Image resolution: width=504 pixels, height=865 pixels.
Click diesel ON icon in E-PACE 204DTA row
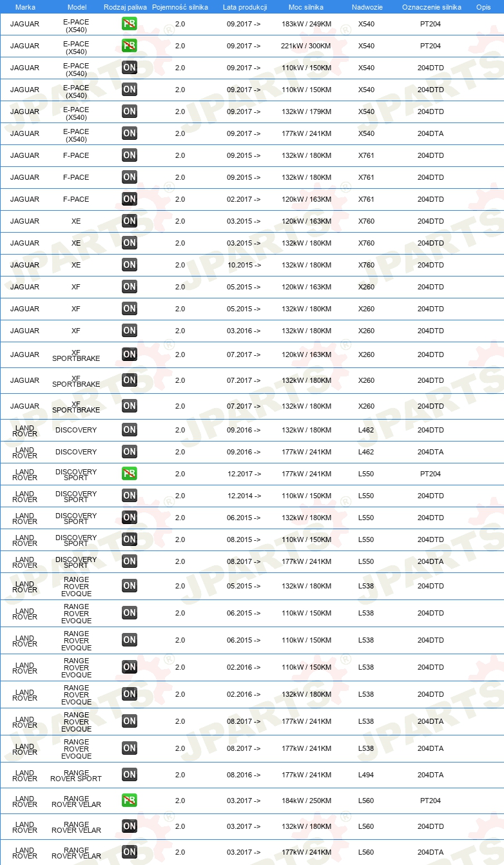coord(130,133)
